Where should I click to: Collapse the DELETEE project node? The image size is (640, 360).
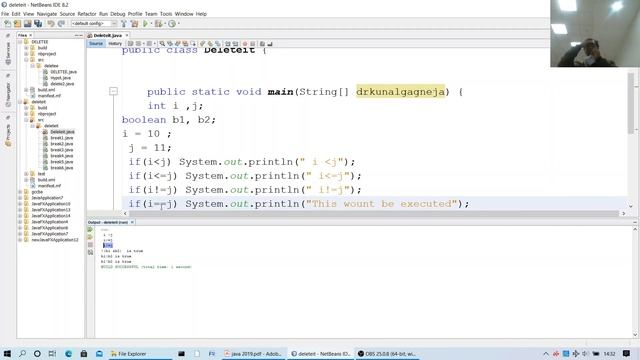pyautogui.click(x=20, y=42)
